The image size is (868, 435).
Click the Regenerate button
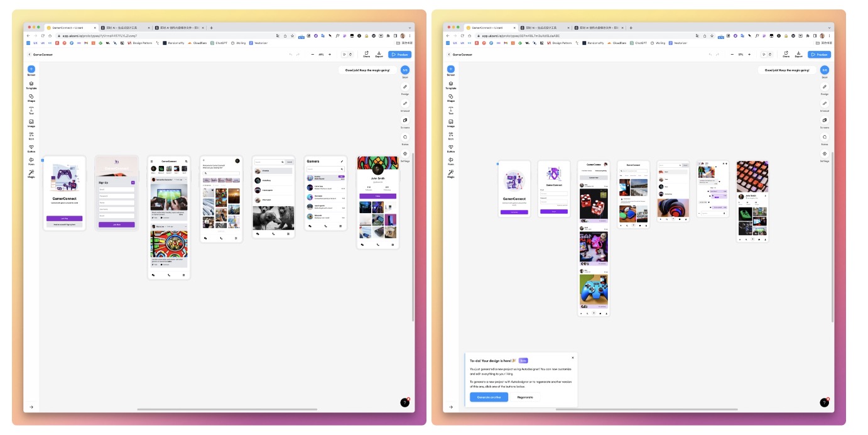525,397
